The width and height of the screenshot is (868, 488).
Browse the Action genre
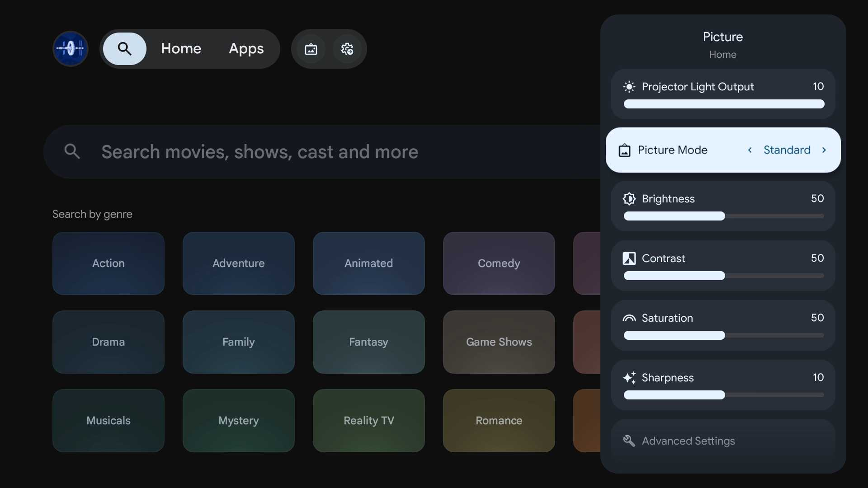108,263
